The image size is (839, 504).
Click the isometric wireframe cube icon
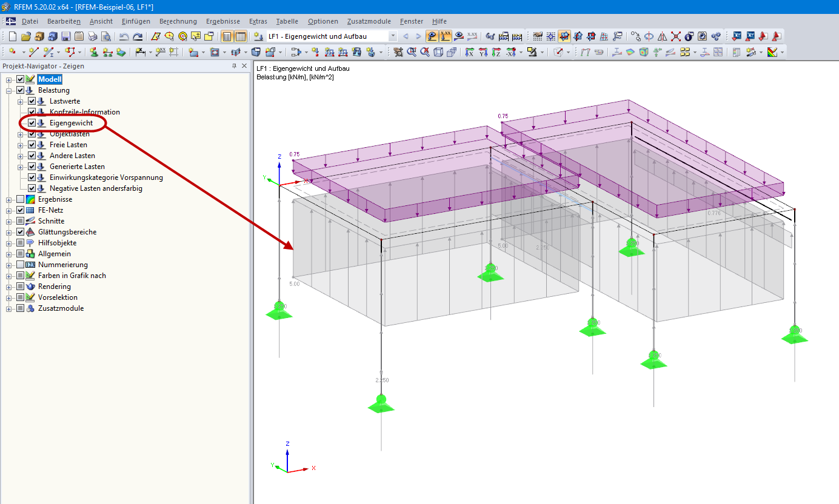coord(438,52)
